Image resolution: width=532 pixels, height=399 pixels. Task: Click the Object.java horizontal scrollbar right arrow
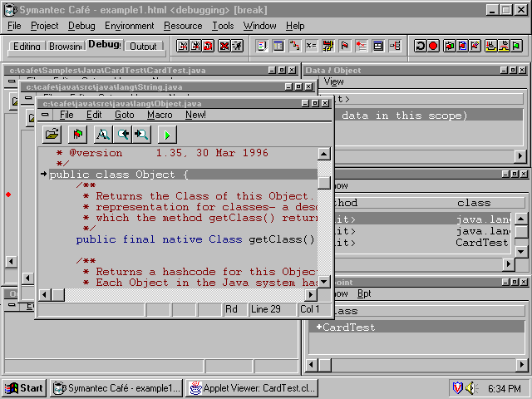click(x=311, y=295)
